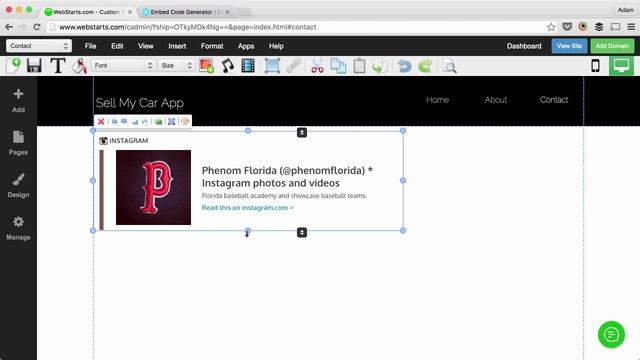Click the Sell My Car App title
Viewport: 640px width, 360px height.
[x=140, y=103]
